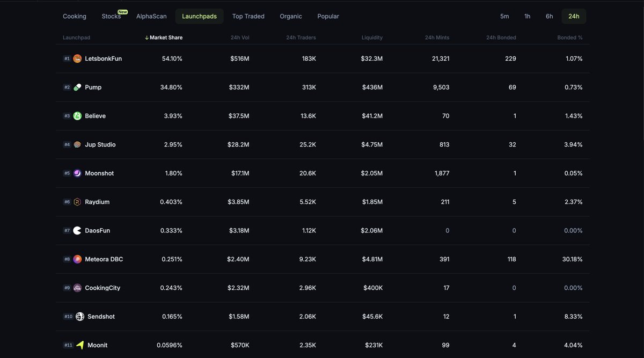Image resolution: width=644 pixels, height=358 pixels.
Task: Click the Jup Studio logo icon
Action: coord(77,144)
